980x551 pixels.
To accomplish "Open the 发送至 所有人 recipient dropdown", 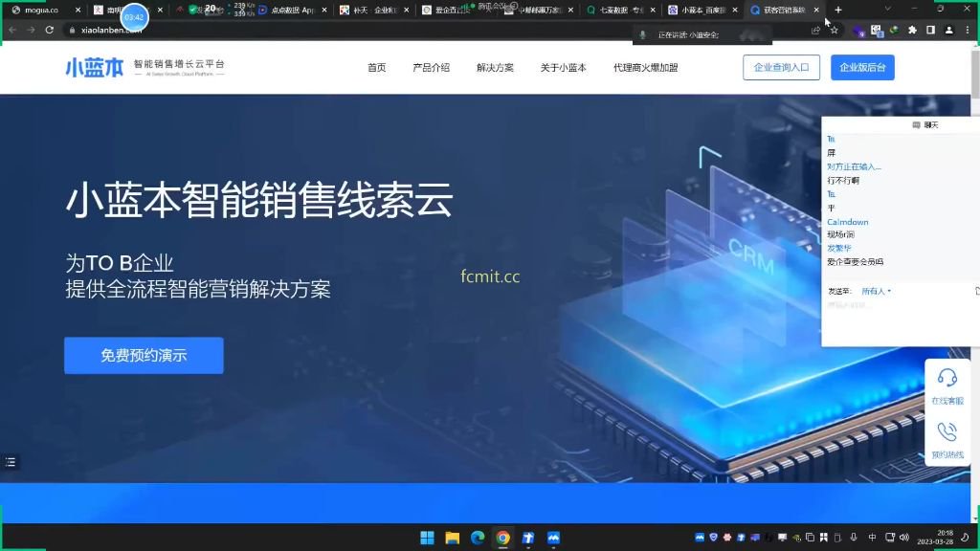I will click(x=877, y=291).
